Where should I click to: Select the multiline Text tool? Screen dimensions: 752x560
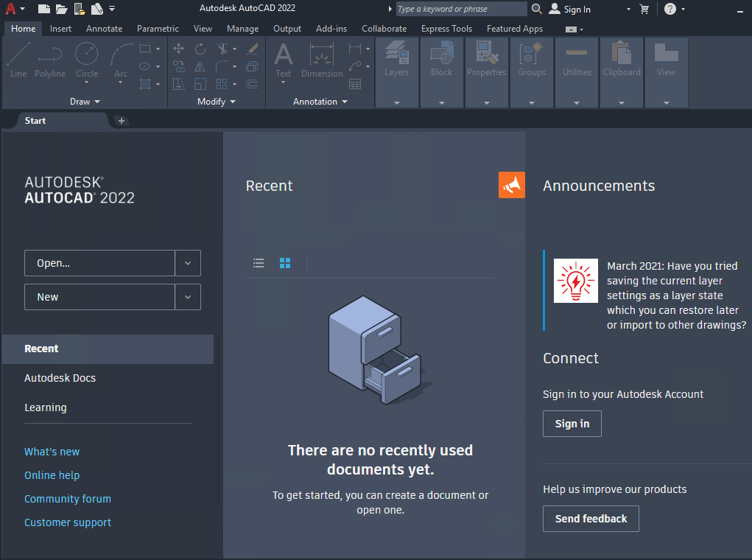284,60
